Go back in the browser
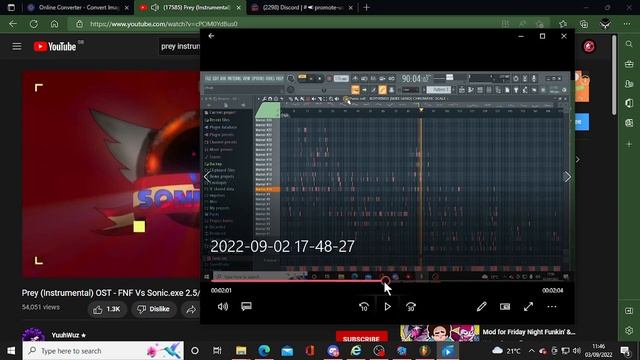Image resolution: width=640 pixels, height=360 pixels. point(13,24)
